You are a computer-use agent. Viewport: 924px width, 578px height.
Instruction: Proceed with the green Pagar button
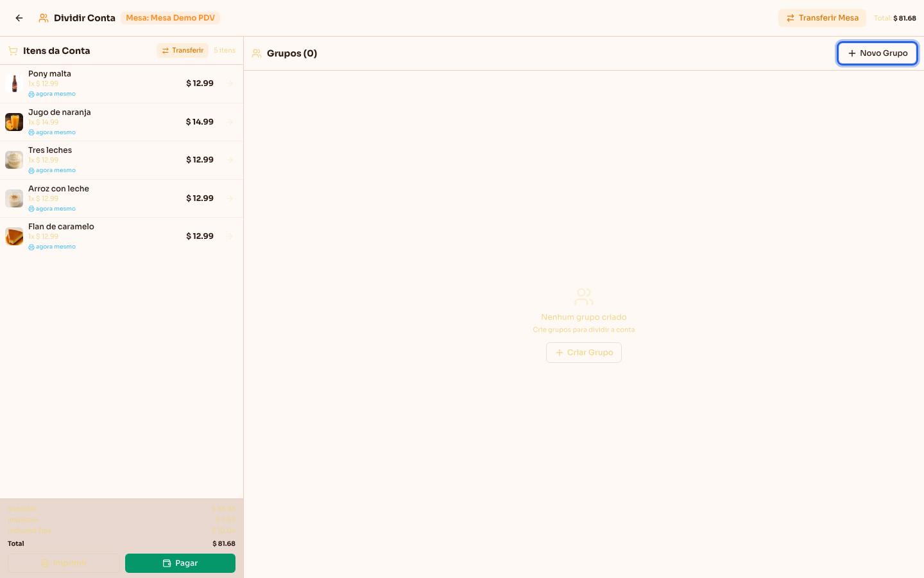pos(180,563)
